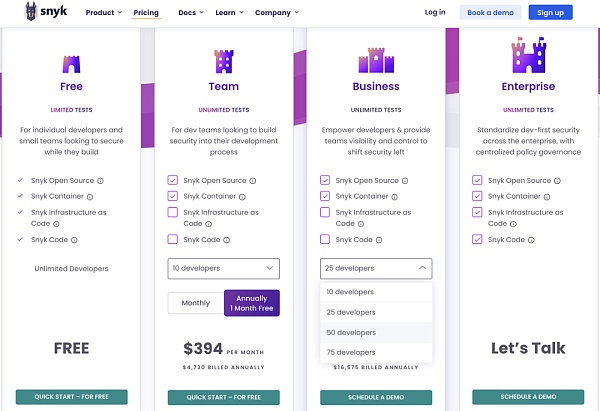
Task: Uncheck Snyk Open Source in Business plan
Action: click(325, 181)
